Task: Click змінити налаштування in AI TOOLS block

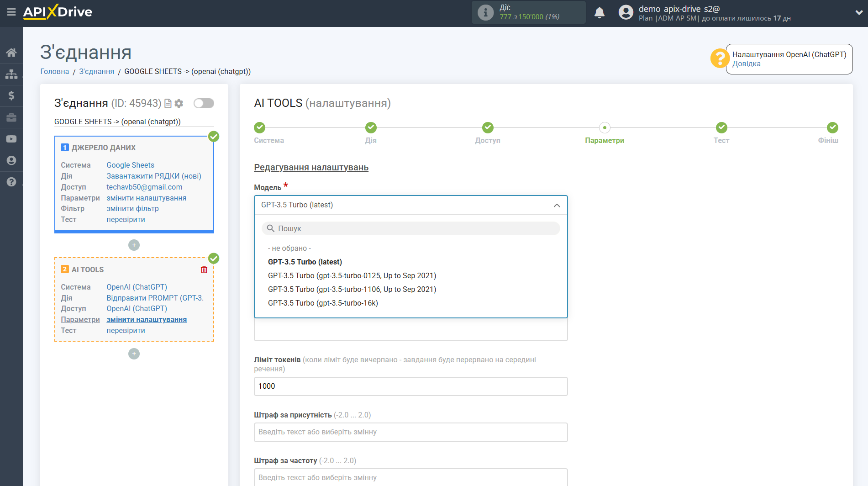Action: pyautogui.click(x=147, y=320)
